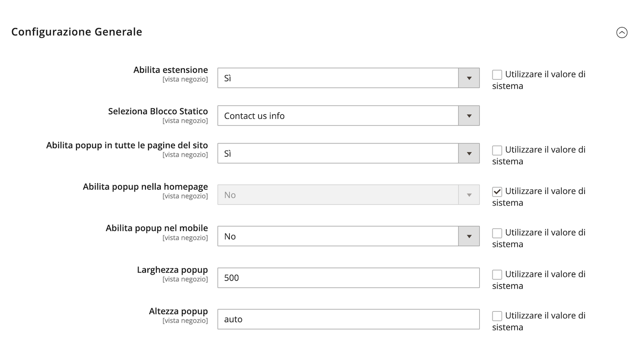Click arrow of Abilita estensione select

tap(469, 78)
